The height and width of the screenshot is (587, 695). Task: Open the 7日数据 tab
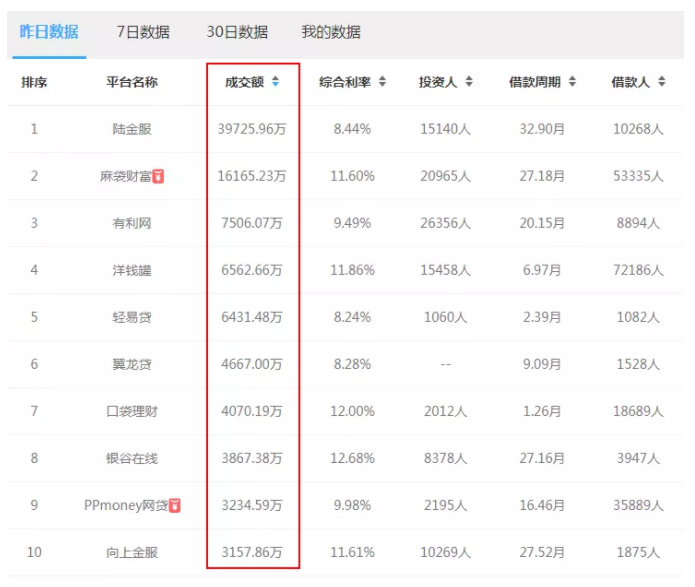click(142, 32)
